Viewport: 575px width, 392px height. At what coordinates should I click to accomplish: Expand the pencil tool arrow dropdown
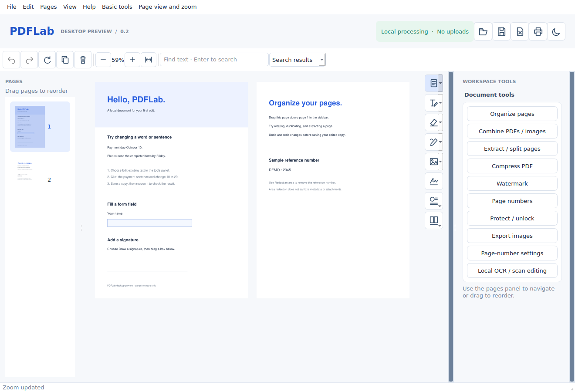[440, 142]
